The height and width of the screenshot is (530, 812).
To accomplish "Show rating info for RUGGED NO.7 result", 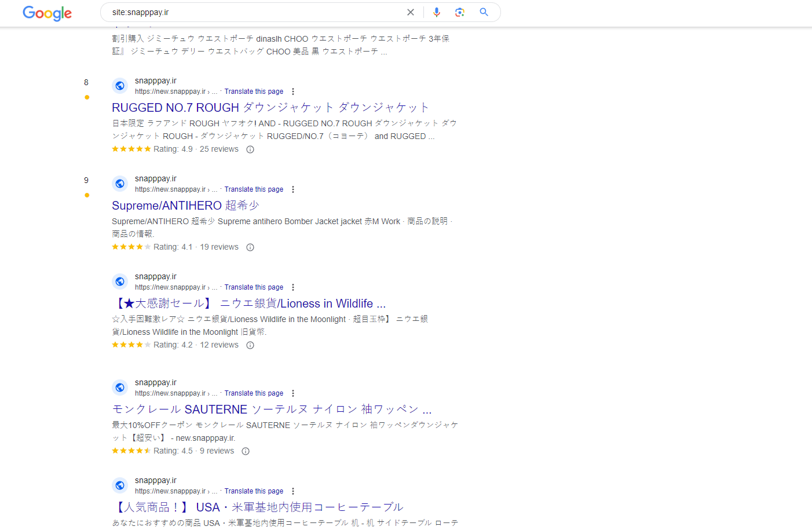I will pyautogui.click(x=250, y=149).
